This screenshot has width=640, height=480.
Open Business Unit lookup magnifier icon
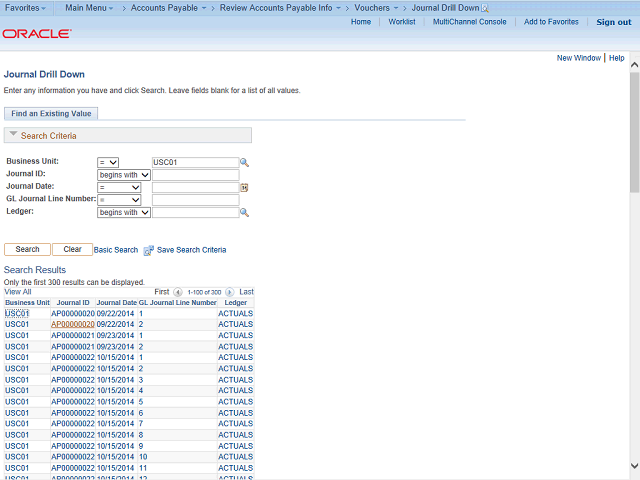[x=244, y=162]
